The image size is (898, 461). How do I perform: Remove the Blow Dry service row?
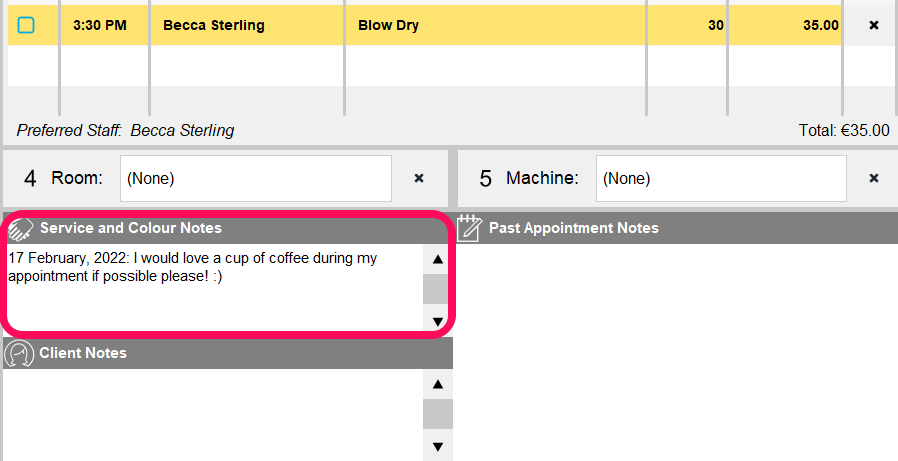point(873,25)
